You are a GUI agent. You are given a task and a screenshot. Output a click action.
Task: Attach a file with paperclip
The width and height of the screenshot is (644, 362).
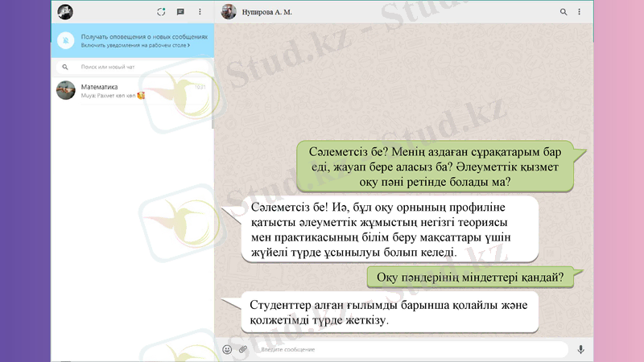click(x=243, y=349)
